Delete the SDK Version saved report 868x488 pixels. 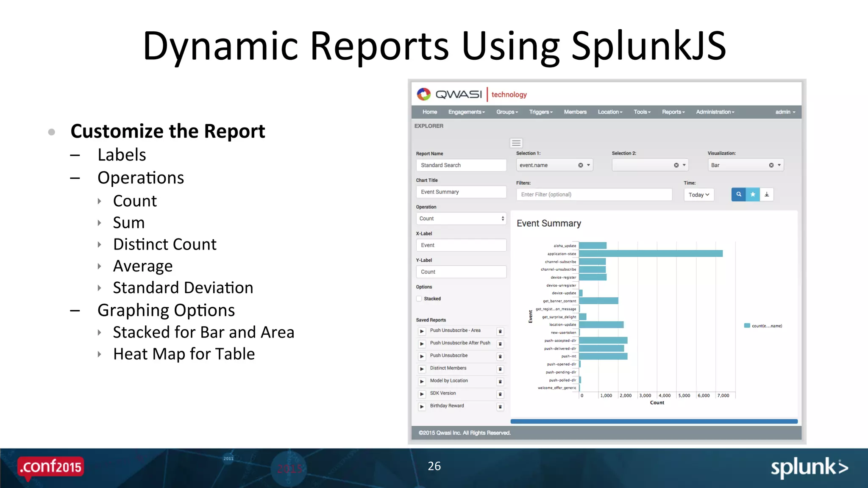500,394
